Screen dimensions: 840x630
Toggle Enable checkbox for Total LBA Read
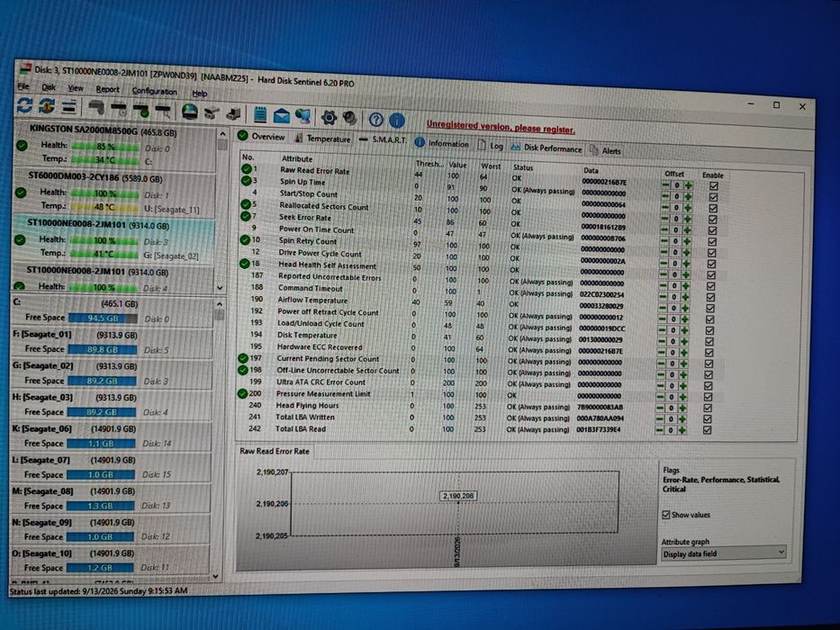click(707, 430)
